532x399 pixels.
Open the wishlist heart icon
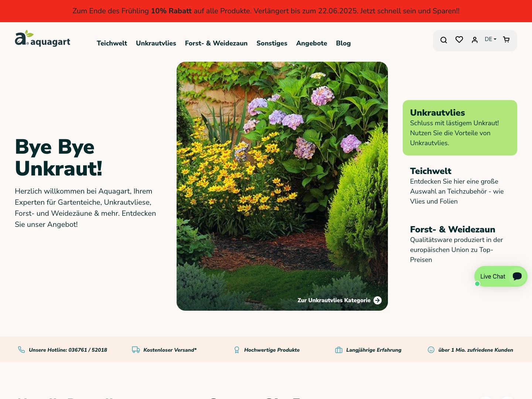tap(459, 40)
